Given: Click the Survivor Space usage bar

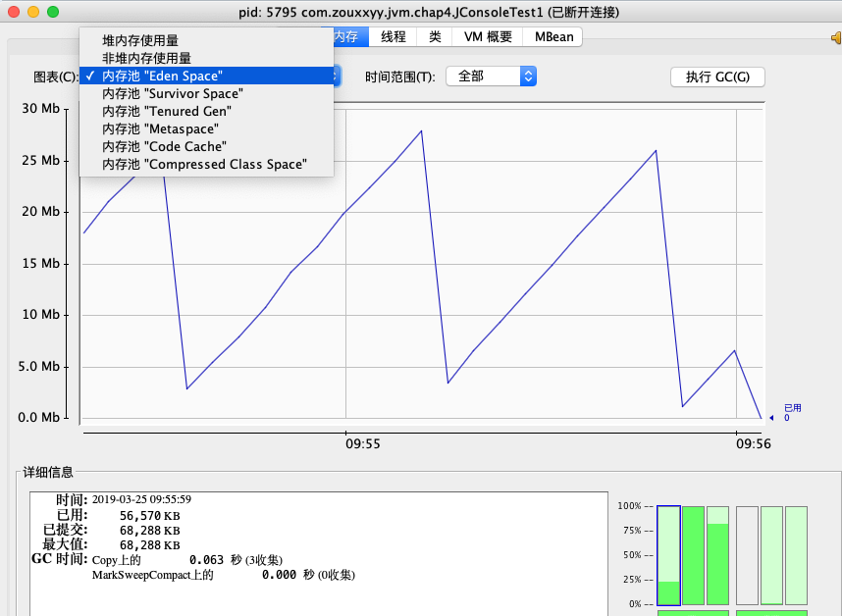Looking at the screenshot, I should (x=693, y=554).
